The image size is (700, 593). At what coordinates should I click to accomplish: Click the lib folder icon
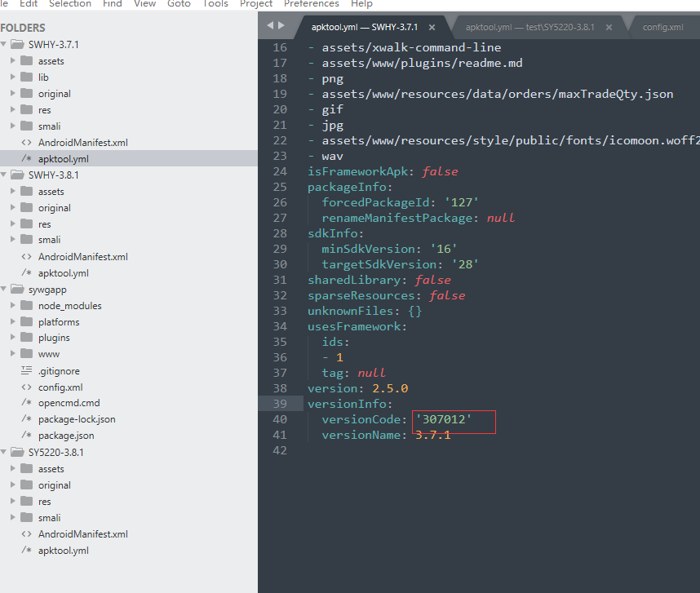coord(27,77)
